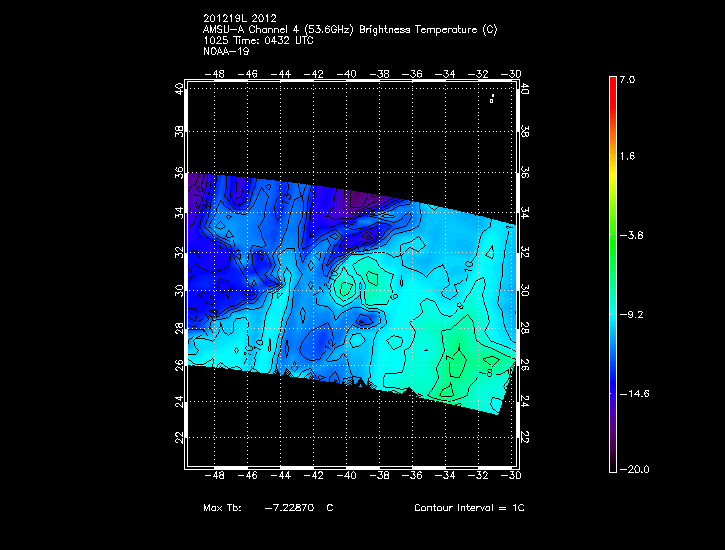Click the -20.0 color bar label

point(632,469)
